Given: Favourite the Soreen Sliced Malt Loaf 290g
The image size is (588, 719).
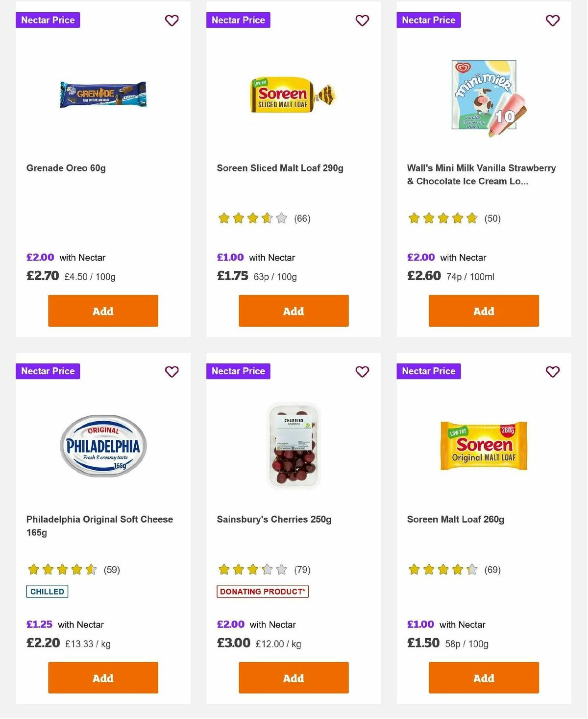Looking at the screenshot, I should 362,21.
